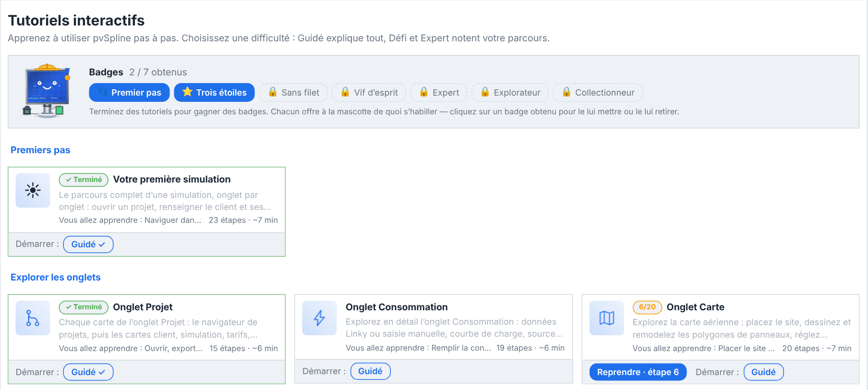Screen dimensions: 868x390
Task: Click the Onglet Projet card title
Action: tap(143, 307)
